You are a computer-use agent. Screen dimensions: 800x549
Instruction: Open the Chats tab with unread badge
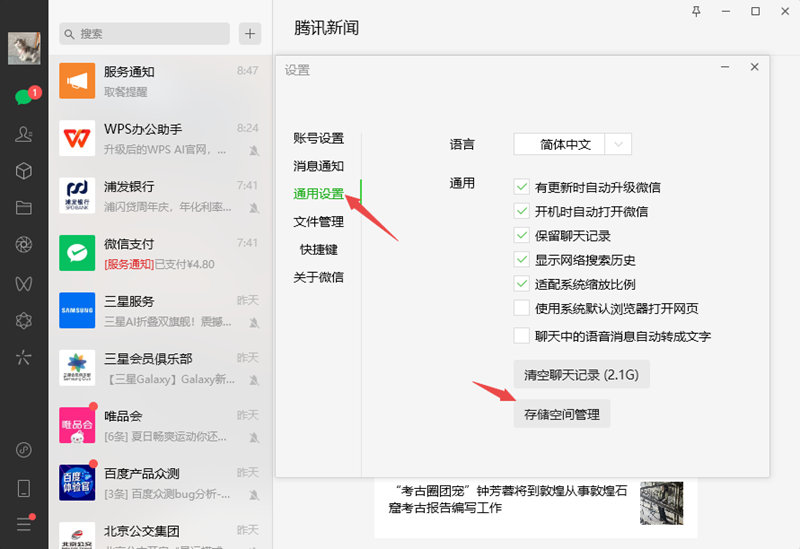click(24, 95)
